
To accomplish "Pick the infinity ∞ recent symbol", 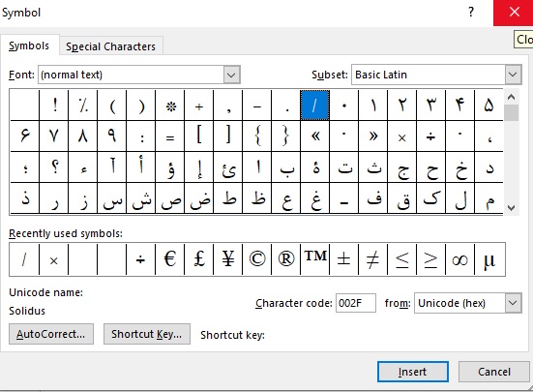I will click(x=459, y=259).
